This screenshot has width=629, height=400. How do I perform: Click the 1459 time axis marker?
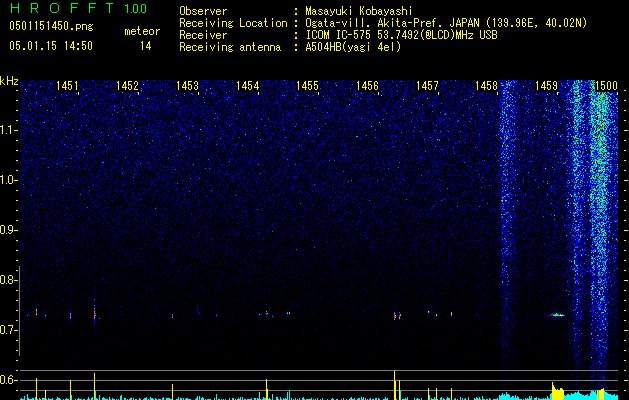[547, 85]
